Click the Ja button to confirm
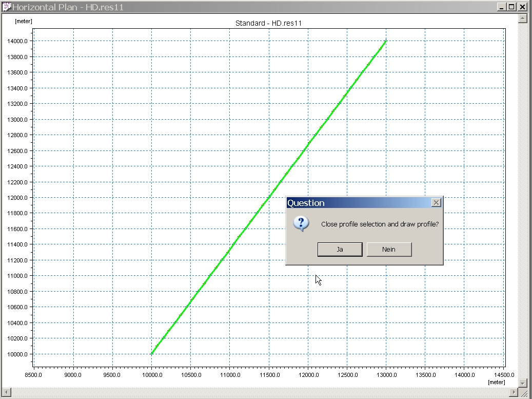Screen dimensions: 532x399 [x=340, y=250]
